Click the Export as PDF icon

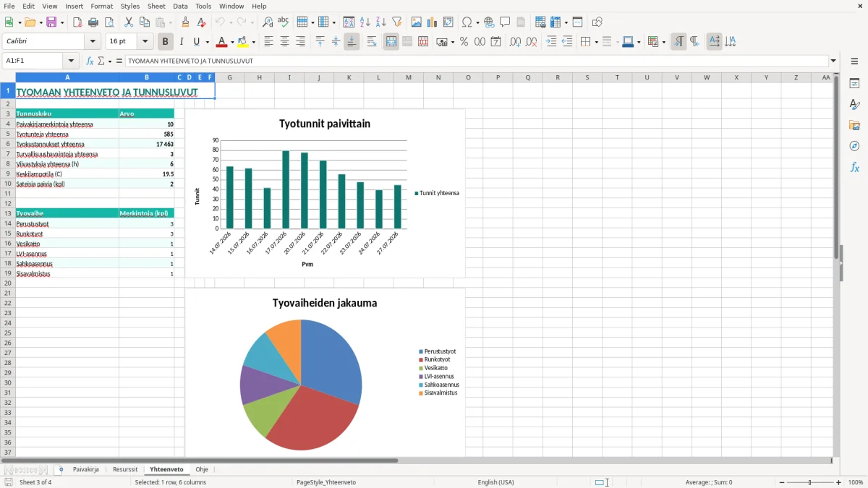click(x=77, y=22)
